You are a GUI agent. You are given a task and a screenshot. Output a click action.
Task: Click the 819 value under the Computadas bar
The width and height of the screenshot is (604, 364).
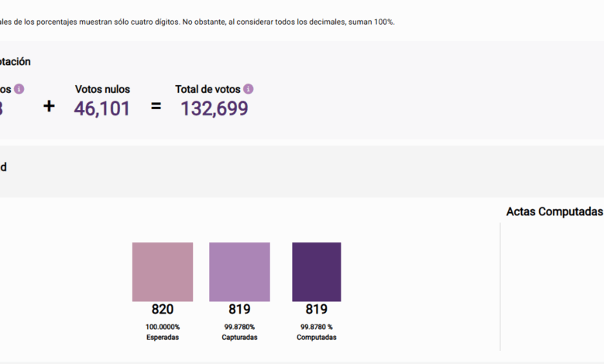pyautogui.click(x=316, y=310)
